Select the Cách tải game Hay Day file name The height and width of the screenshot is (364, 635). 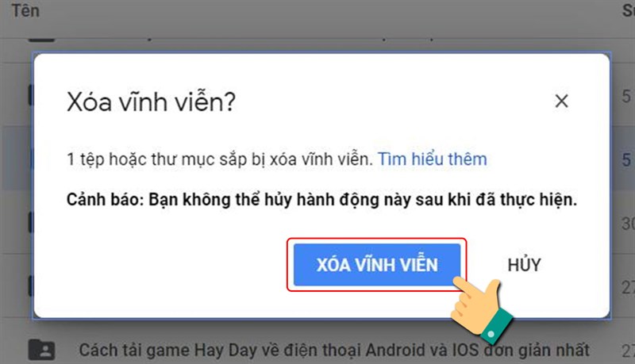click(x=334, y=351)
